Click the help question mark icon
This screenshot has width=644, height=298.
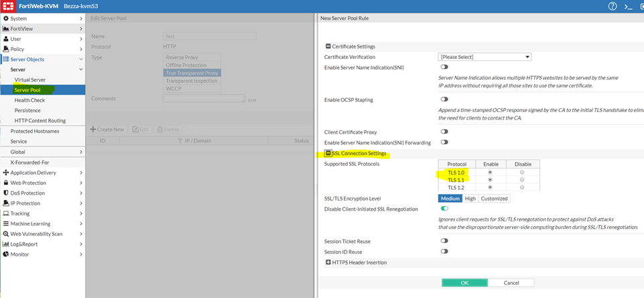pos(612,6)
